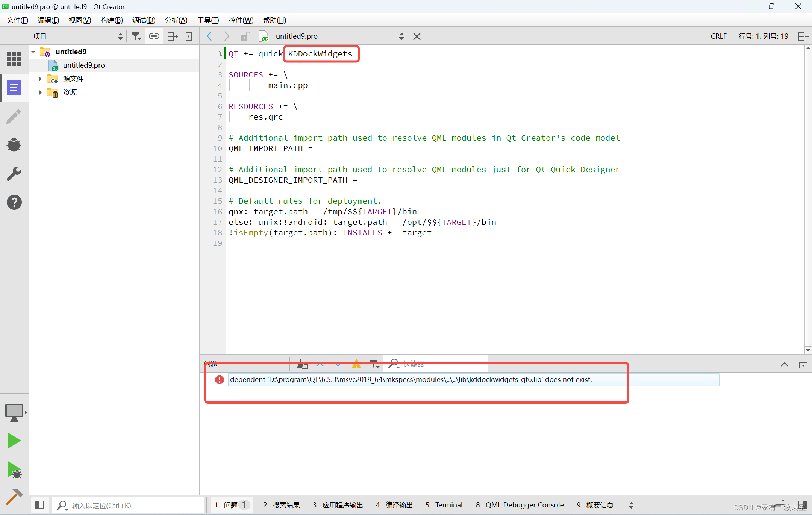The height and width of the screenshot is (515, 812).
Task: Switch to 搜索结果 output tab
Action: (x=282, y=505)
